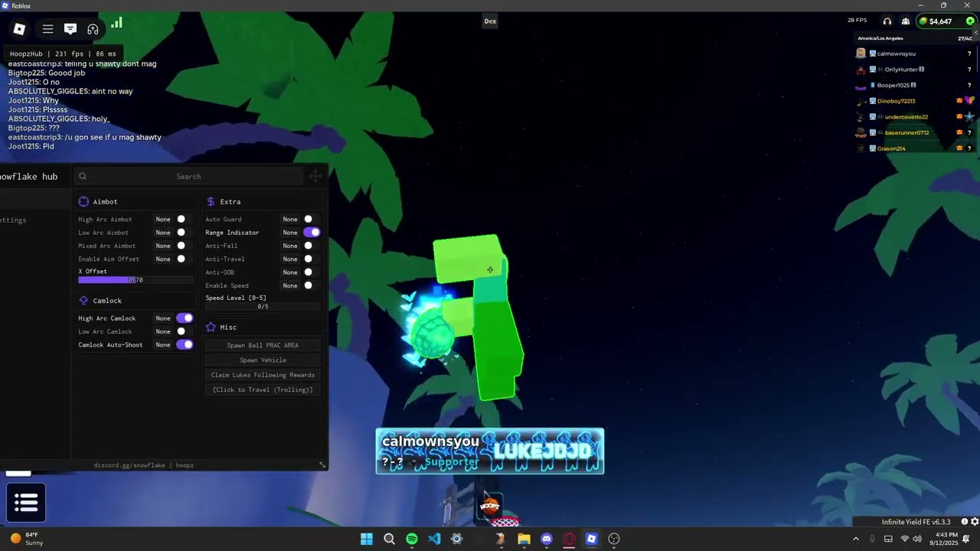The width and height of the screenshot is (980, 551).
Task: Click the Extra dollar-sign section icon
Action: click(x=211, y=202)
